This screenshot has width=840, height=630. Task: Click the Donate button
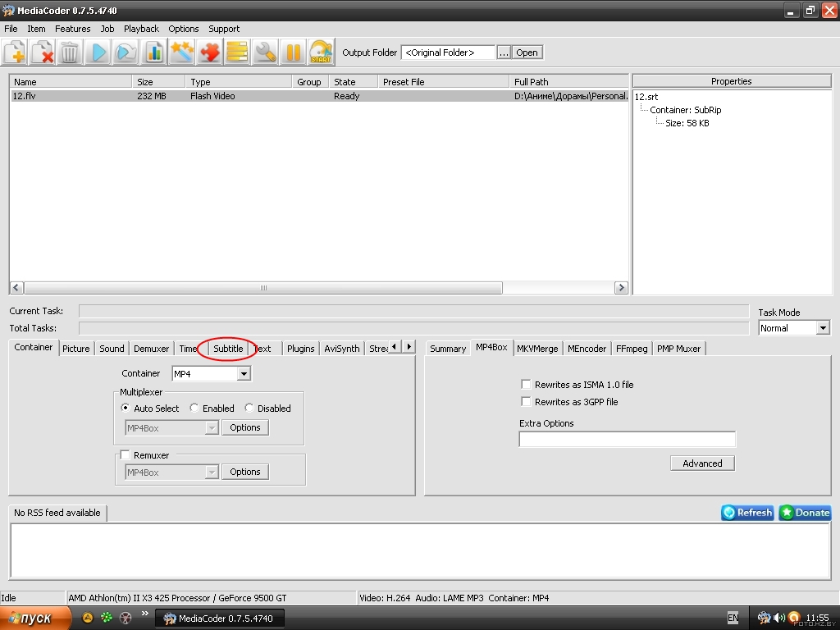[x=806, y=513]
